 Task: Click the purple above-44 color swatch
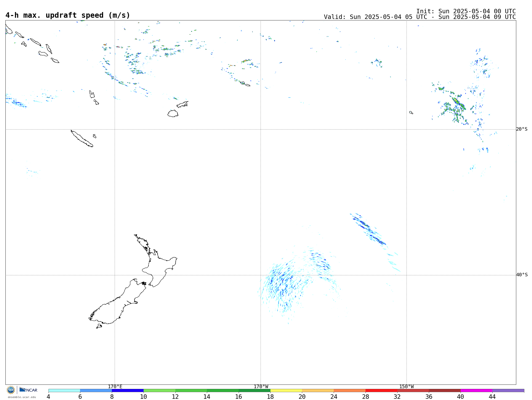pos(508,391)
